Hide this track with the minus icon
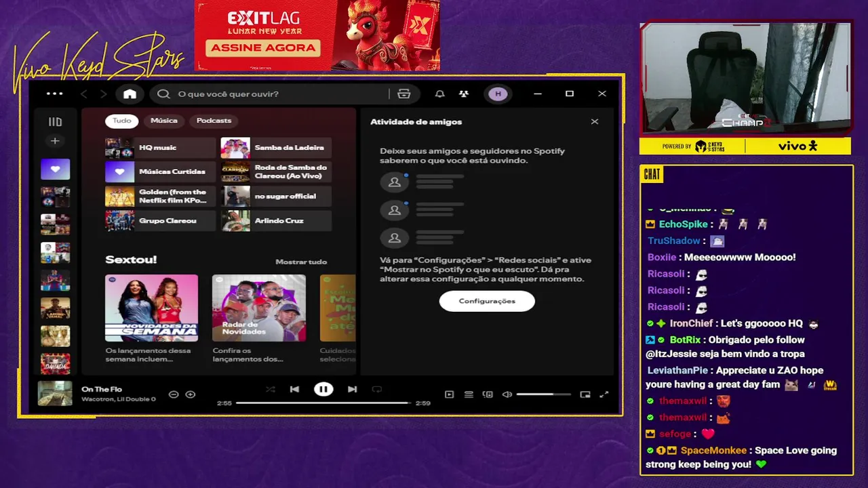This screenshot has width=868, height=488. click(x=174, y=394)
